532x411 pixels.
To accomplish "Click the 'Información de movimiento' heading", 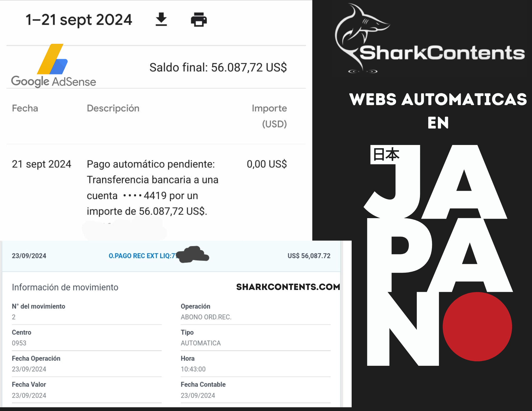I will (65, 287).
